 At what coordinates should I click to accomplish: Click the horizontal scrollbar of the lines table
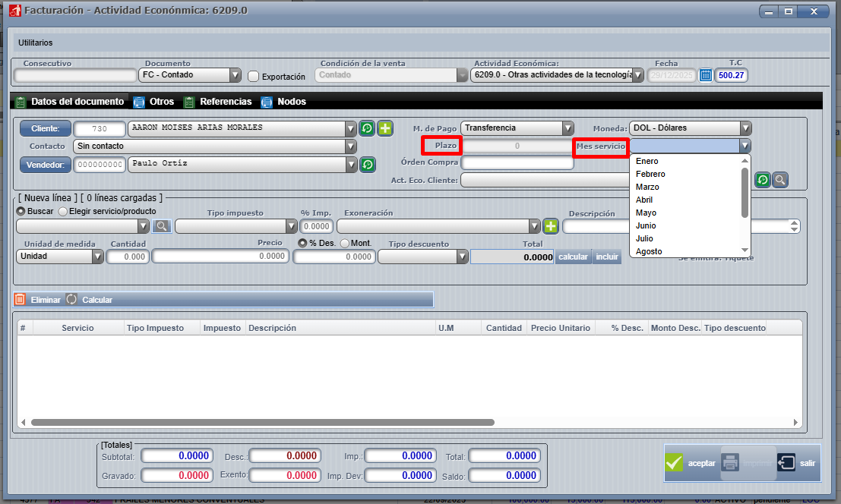(x=262, y=422)
